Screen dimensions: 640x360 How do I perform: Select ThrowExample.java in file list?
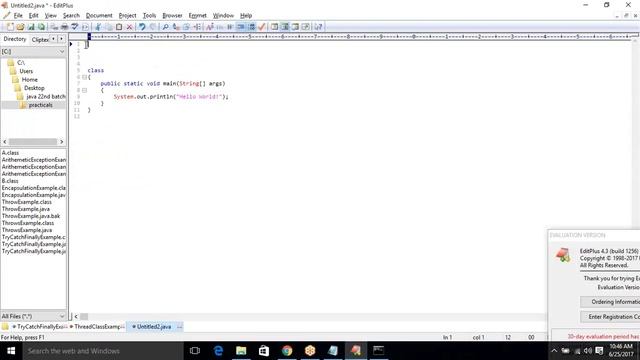pos(26,209)
